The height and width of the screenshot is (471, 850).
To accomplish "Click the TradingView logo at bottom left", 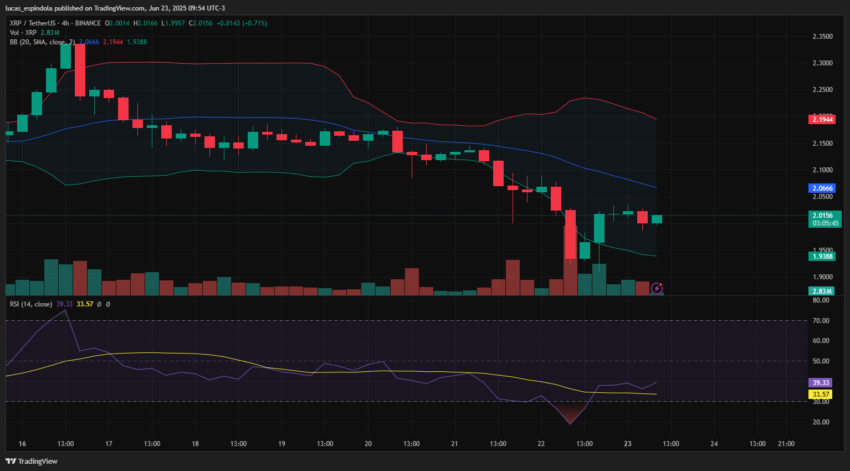I will click(x=31, y=461).
